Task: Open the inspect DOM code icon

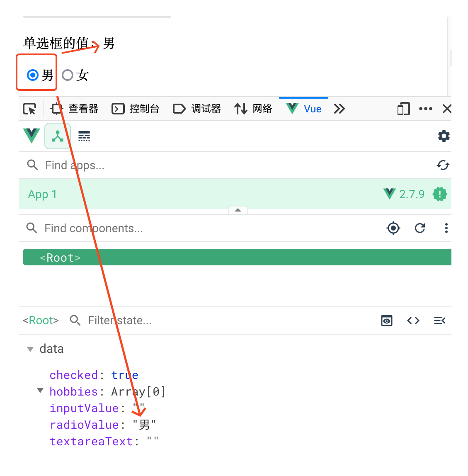Action: 413,321
